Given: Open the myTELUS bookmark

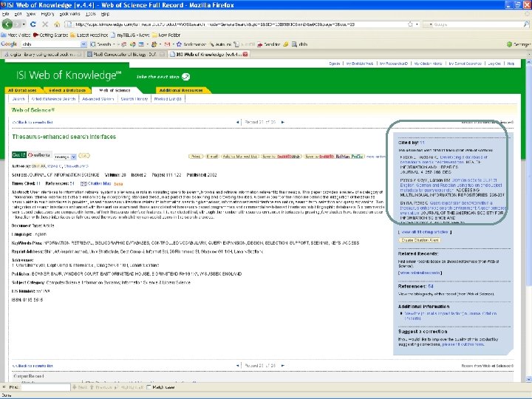Looking at the screenshot, I should click(130, 35).
